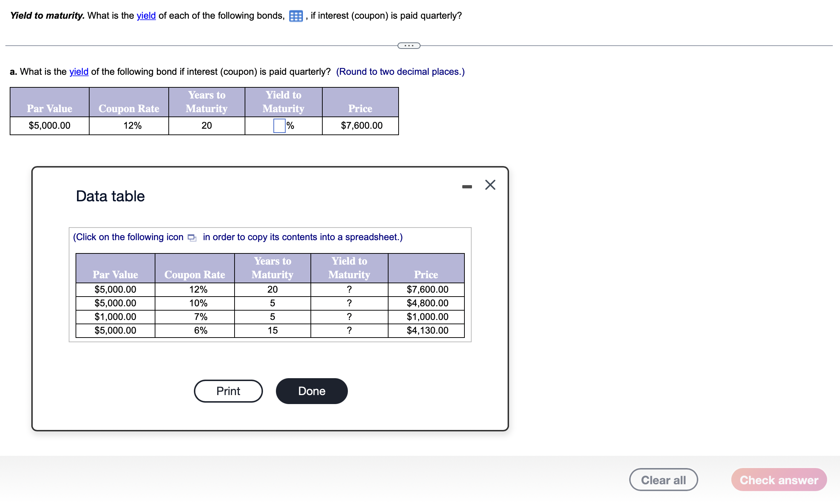The image size is (840, 504).
Task: Click the Done button
Action: click(x=312, y=391)
